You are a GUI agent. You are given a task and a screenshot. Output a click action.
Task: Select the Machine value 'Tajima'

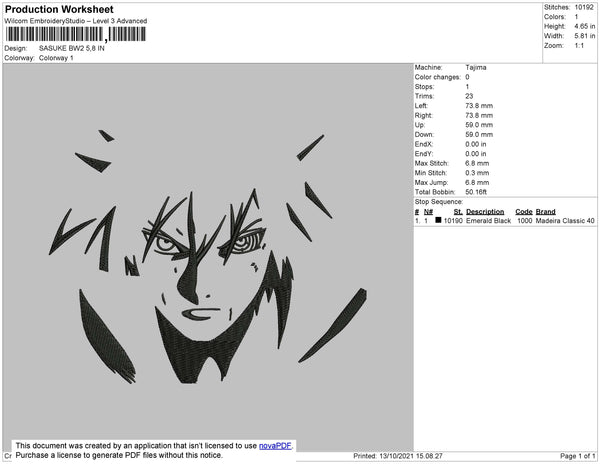476,67
